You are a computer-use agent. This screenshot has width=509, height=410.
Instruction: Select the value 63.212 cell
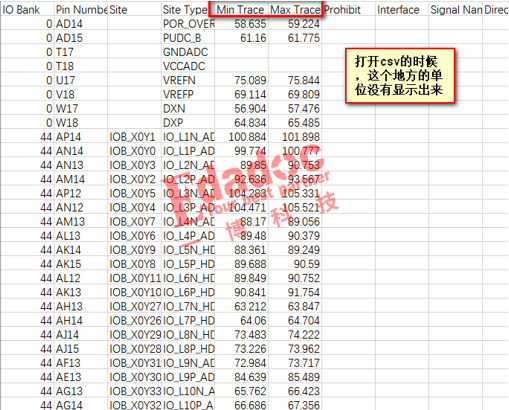pyautogui.click(x=241, y=306)
